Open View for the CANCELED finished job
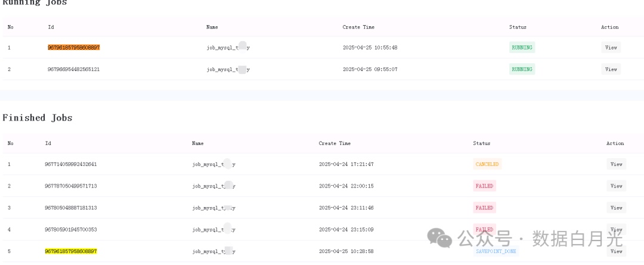The height and width of the screenshot is (265, 644). click(x=616, y=164)
